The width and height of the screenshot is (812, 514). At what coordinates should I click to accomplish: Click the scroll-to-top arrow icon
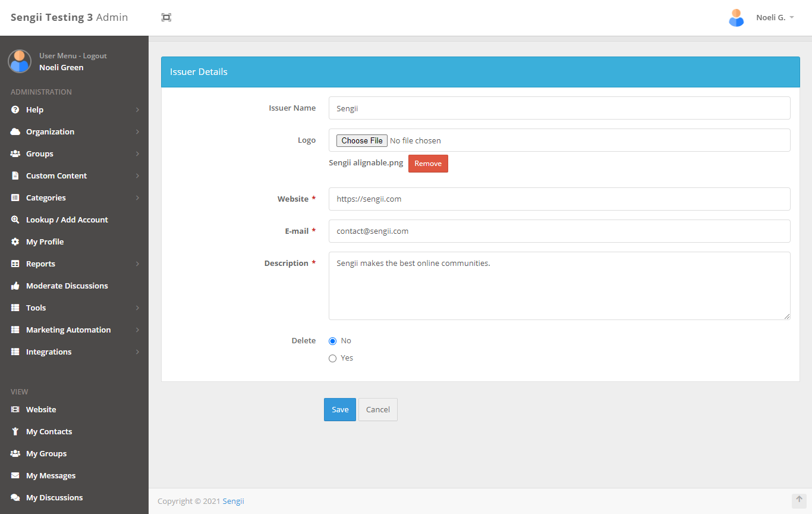pyautogui.click(x=799, y=500)
